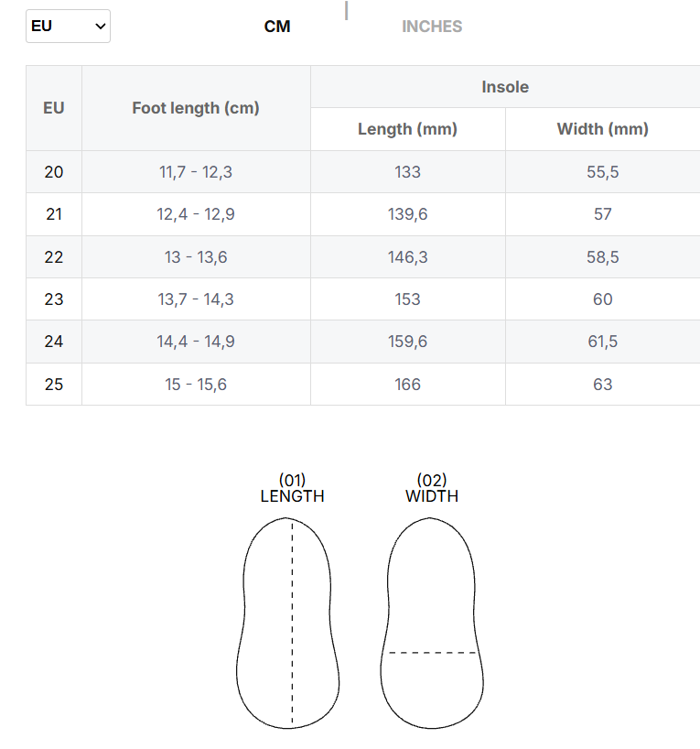Click the (02) WIDTH label
The image size is (700, 749).
[432, 488]
